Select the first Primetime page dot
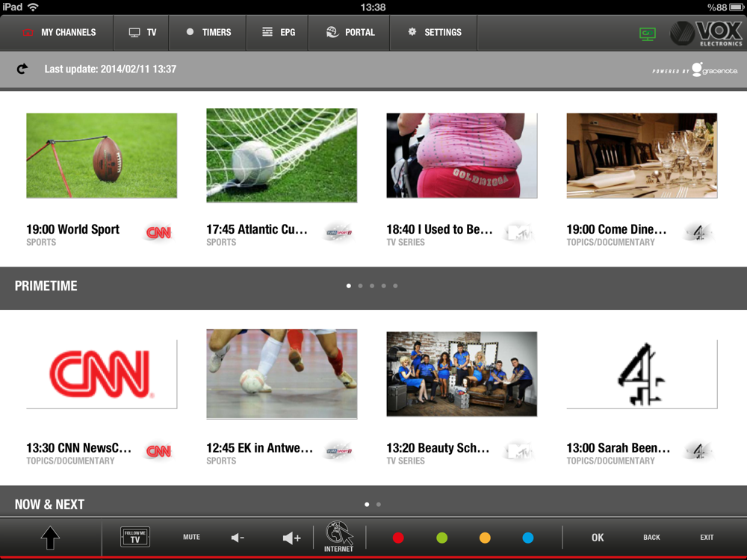This screenshot has width=747, height=560. 349,286
